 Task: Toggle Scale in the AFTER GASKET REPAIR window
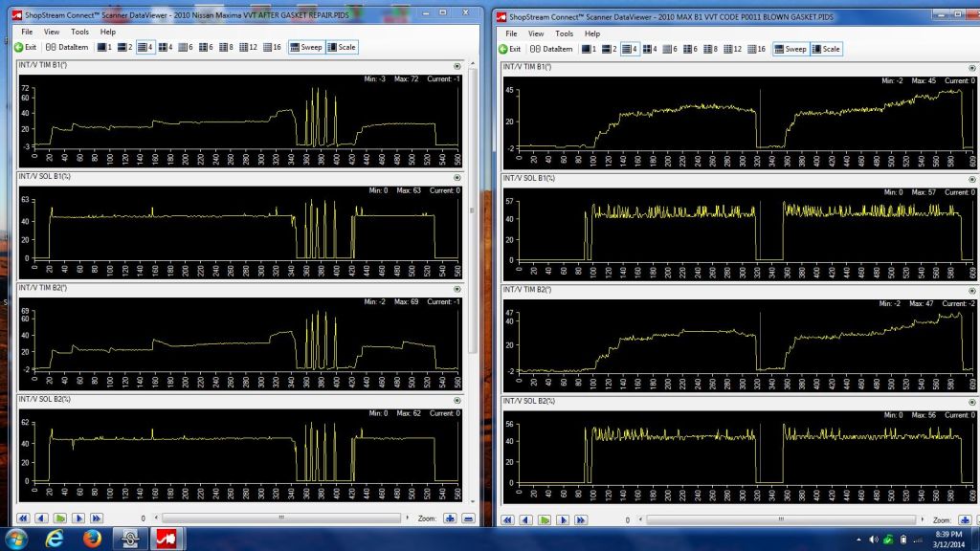[x=342, y=47]
